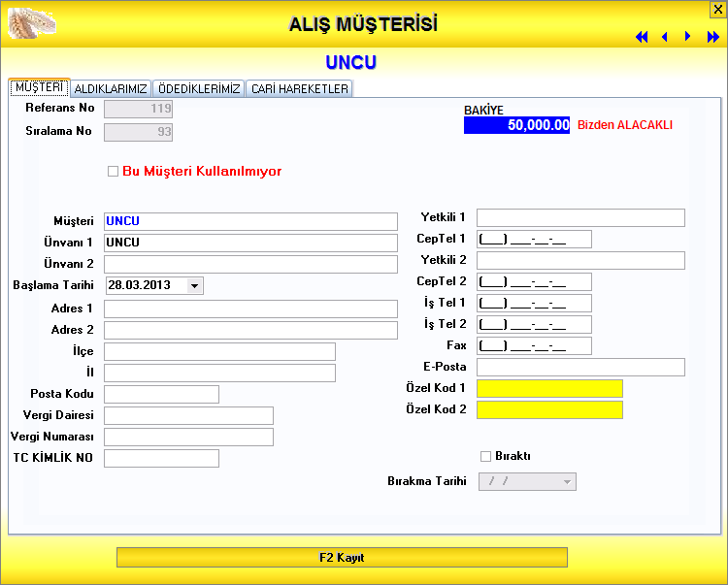This screenshot has width=728, height=585.
Task: Focus the Yetkili 1 text field
Action: (x=580, y=217)
